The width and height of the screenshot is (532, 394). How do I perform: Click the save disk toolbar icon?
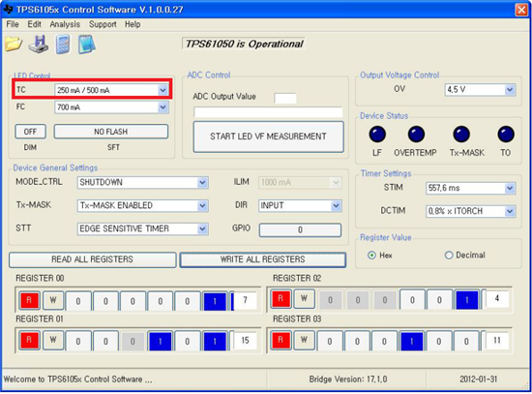(39, 44)
